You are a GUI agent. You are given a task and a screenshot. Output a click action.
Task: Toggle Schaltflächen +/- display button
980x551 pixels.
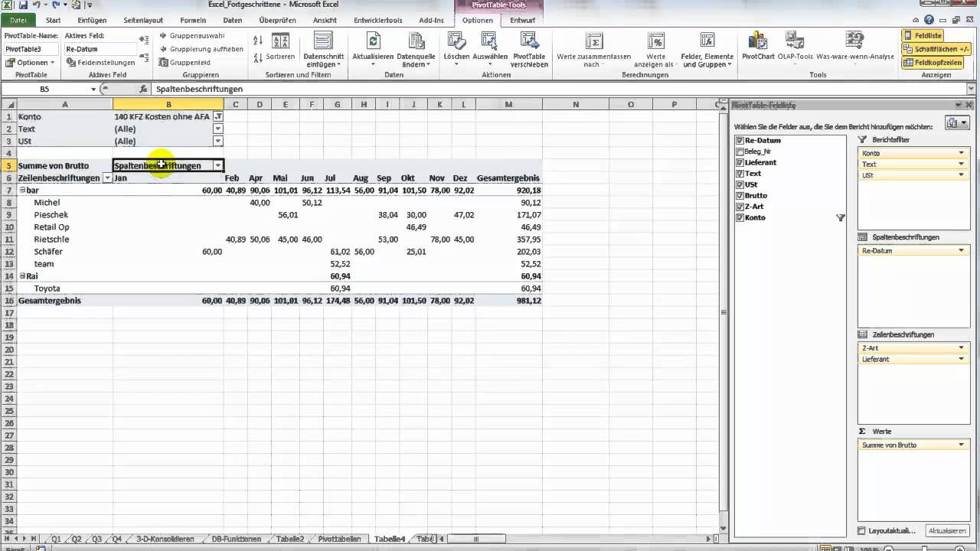936,49
